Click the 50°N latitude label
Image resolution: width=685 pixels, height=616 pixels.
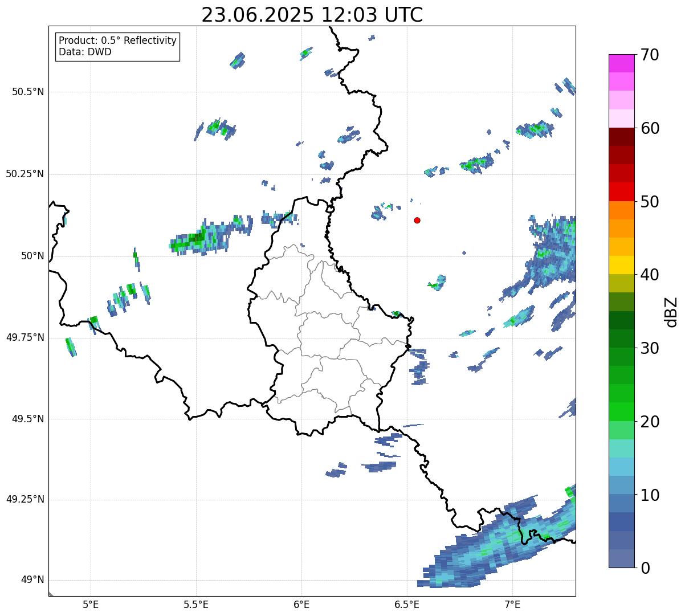31,256
